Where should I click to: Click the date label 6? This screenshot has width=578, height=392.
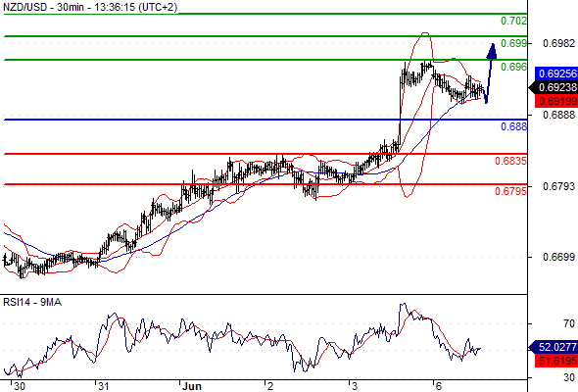point(438,386)
